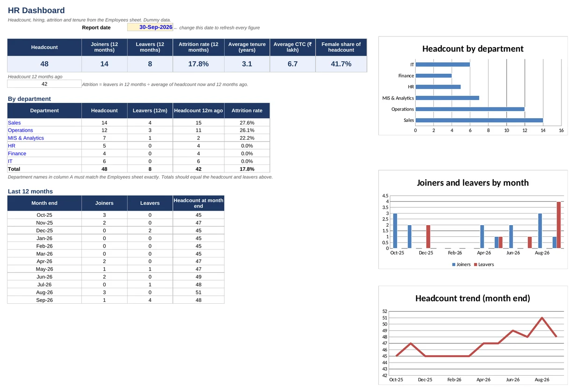The image size is (575, 392).
Task: Click the Female share value 41.7%
Action: point(341,64)
